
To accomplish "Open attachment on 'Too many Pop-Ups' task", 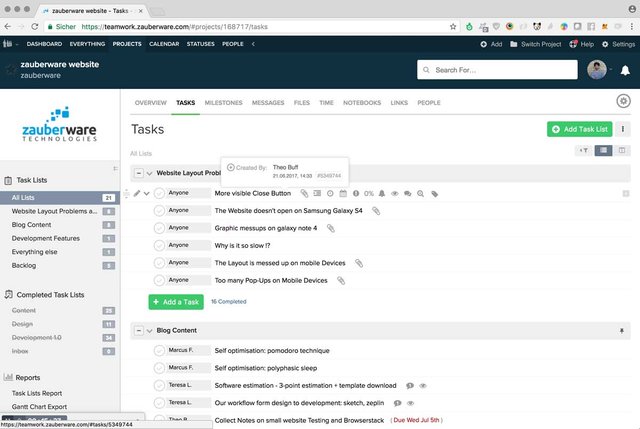I will pos(341,281).
